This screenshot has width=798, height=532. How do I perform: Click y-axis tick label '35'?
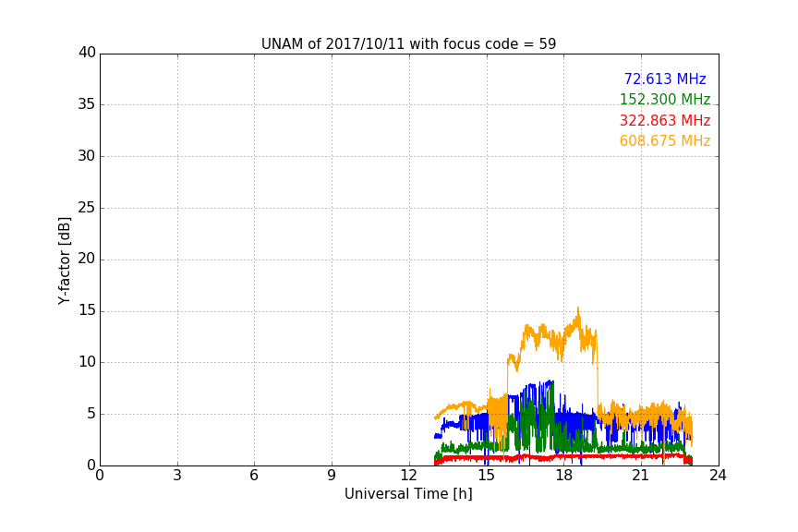[x=87, y=104]
